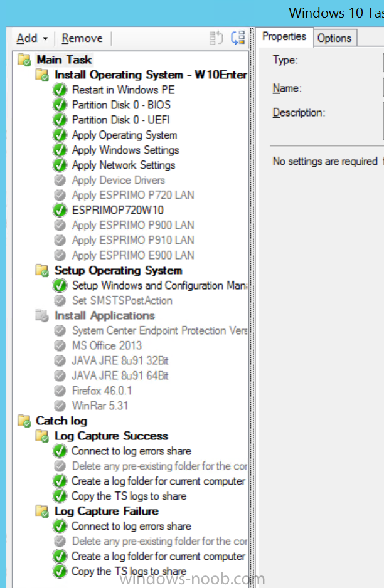Select the Log Capture Success folder icon
Viewport: 384px width, 588px height.
point(42,436)
